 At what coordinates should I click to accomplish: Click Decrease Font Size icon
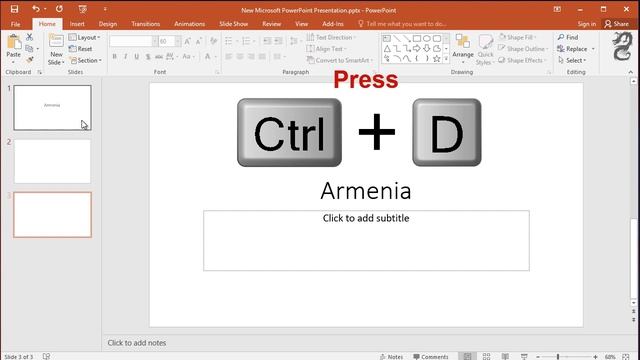199,41
